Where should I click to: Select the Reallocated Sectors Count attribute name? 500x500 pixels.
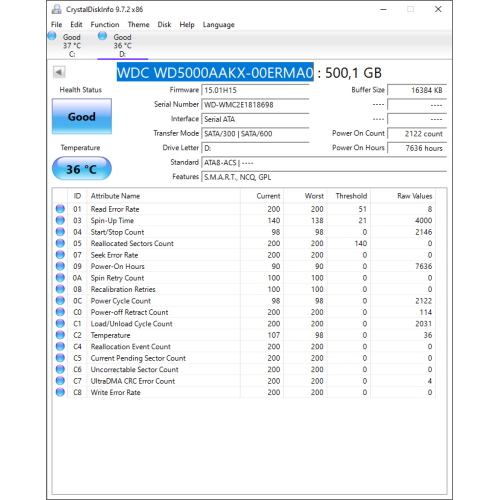[x=132, y=244]
